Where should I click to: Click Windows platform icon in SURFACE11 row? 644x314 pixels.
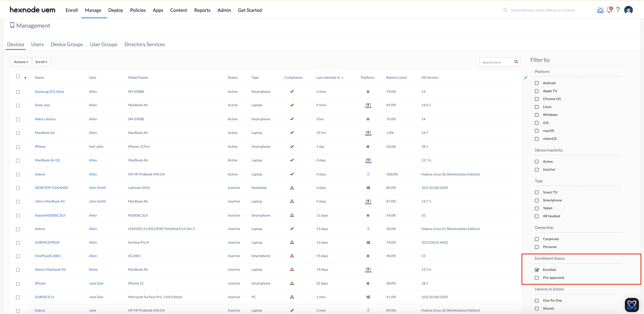[x=368, y=297]
